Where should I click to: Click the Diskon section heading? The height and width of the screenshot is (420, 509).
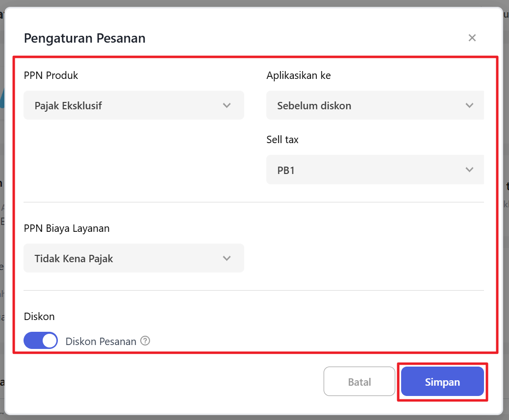pos(39,317)
